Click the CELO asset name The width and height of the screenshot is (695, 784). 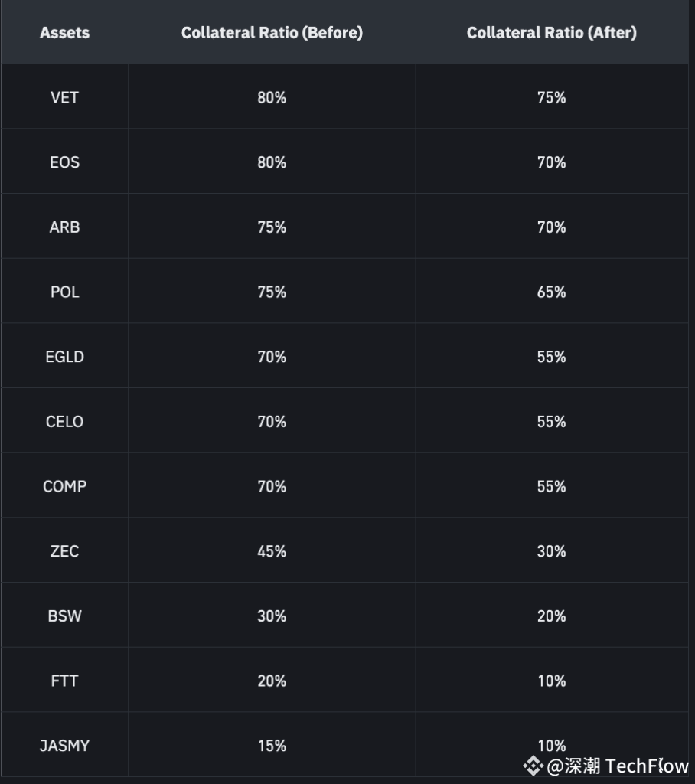[x=64, y=422]
